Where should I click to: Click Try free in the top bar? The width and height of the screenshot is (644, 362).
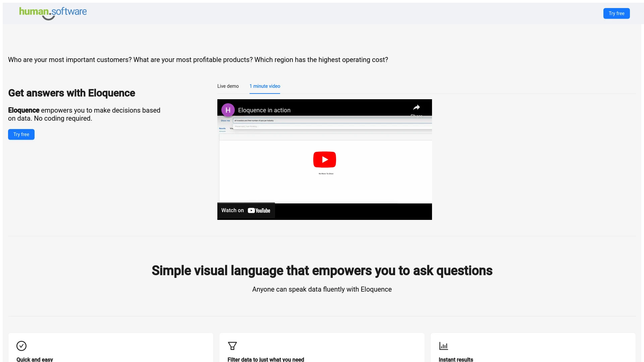tap(616, 13)
